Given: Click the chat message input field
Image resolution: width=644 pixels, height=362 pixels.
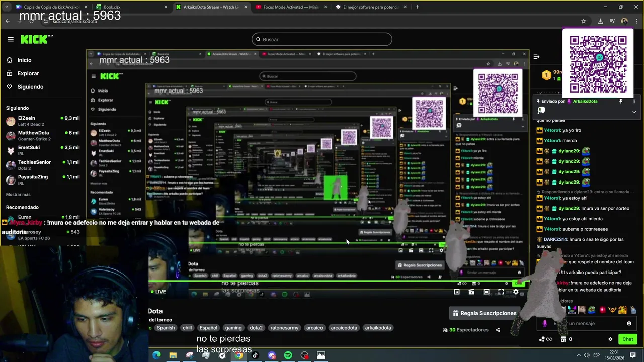Looking at the screenshot, I should click(586, 323).
